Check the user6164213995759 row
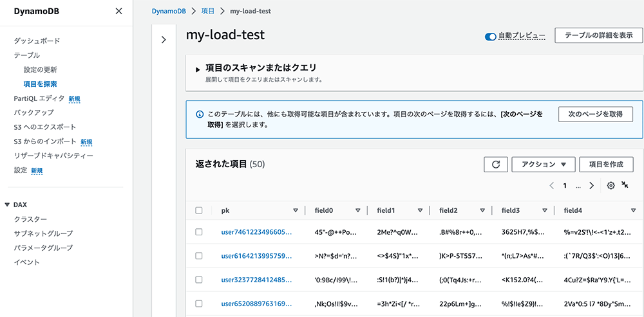Screen dimensions: 644x317 pos(199,256)
